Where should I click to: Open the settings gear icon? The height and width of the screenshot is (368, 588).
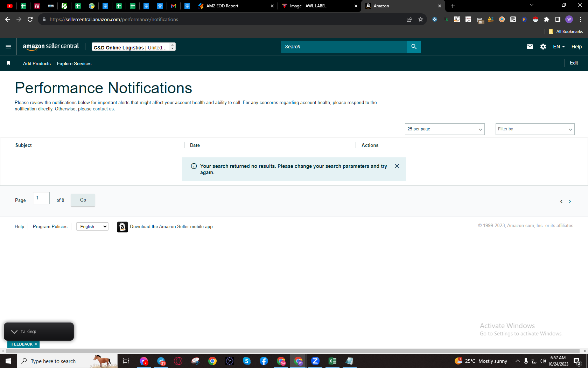[543, 47]
